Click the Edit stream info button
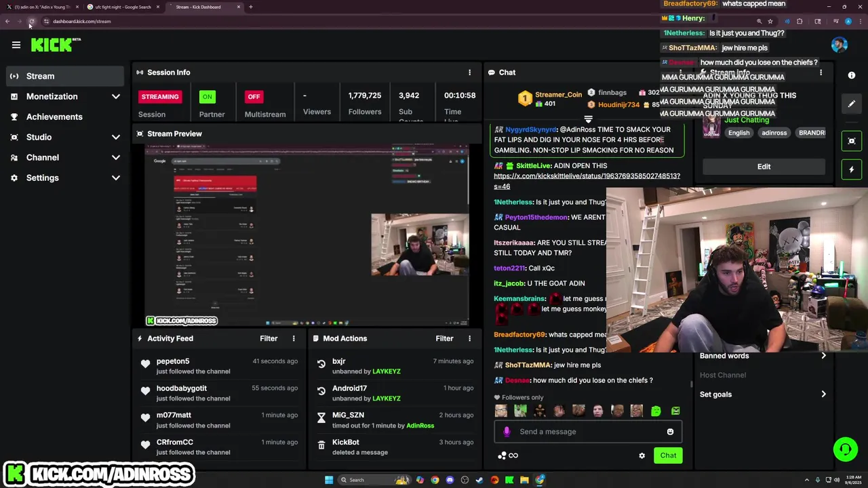This screenshot has width=868, height=488. coord(764,167)
